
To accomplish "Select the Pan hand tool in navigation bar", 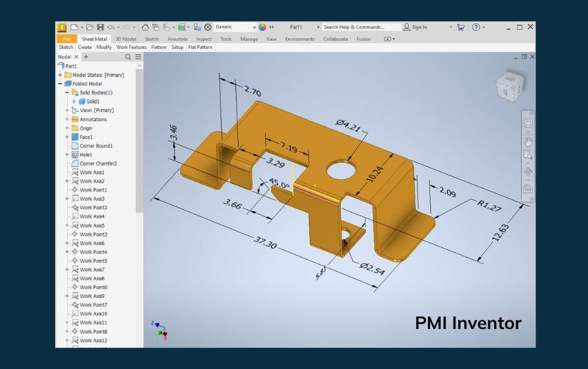I will (528, 142).
